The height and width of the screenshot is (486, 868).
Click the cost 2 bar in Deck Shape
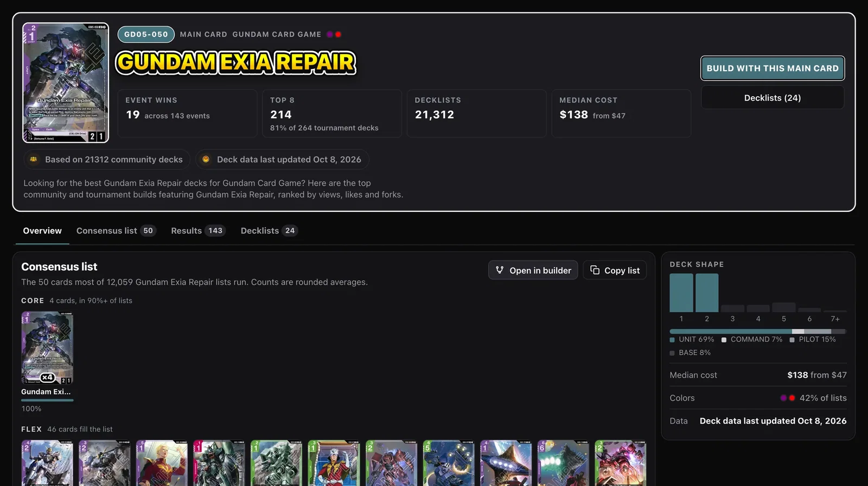(x=707, y=293)
